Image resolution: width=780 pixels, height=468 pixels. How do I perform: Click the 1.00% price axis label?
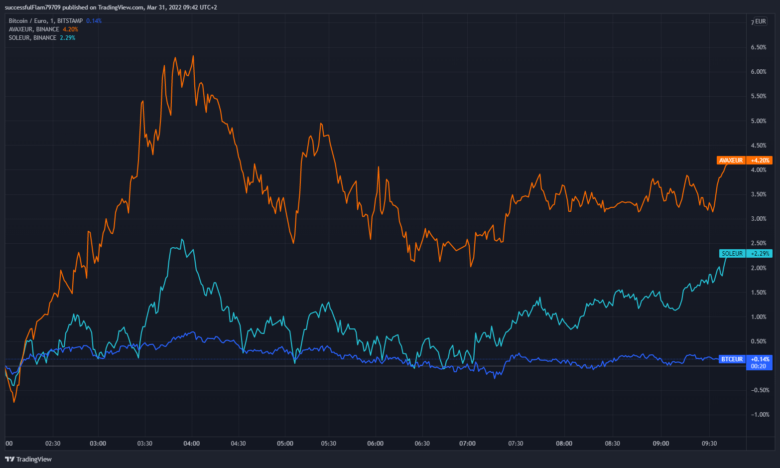pyautogui.click(x=759, y=317)
